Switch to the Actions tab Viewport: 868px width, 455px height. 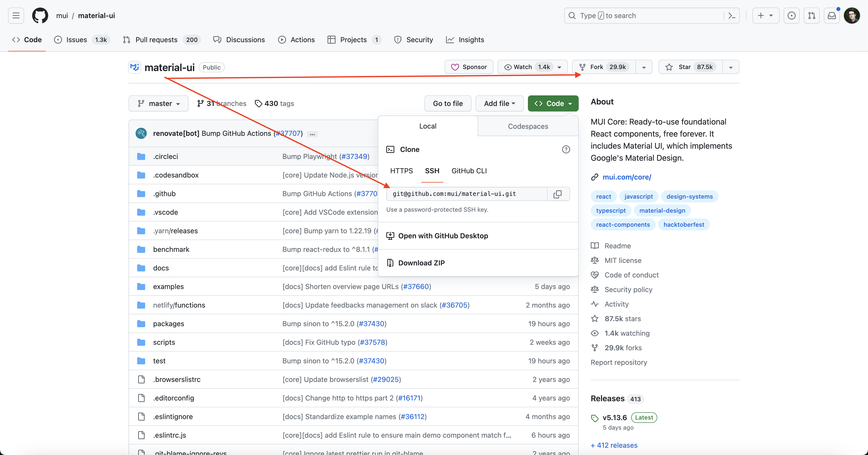click(297, 40)
